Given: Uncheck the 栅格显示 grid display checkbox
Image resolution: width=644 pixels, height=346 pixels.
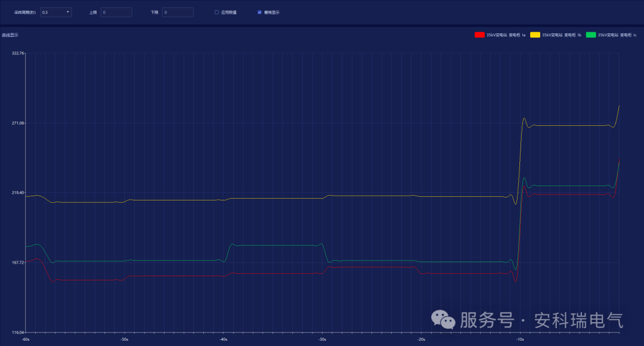Looking at the screenshot, I should (x=259, y=13).
